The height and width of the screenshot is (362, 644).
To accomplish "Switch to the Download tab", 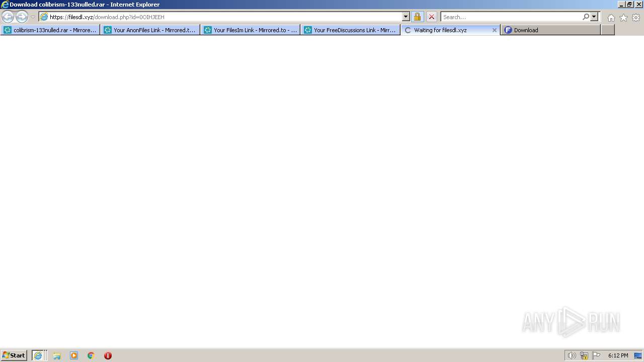I will coord(550,30).
